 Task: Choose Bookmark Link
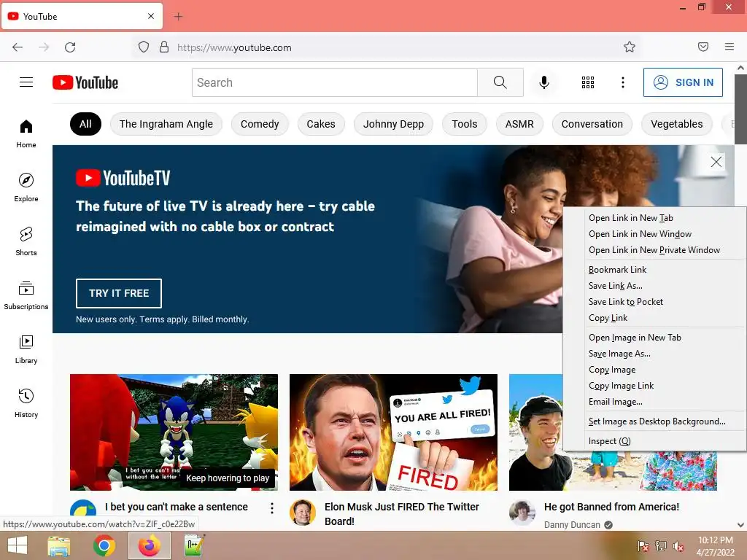(617, 270)
